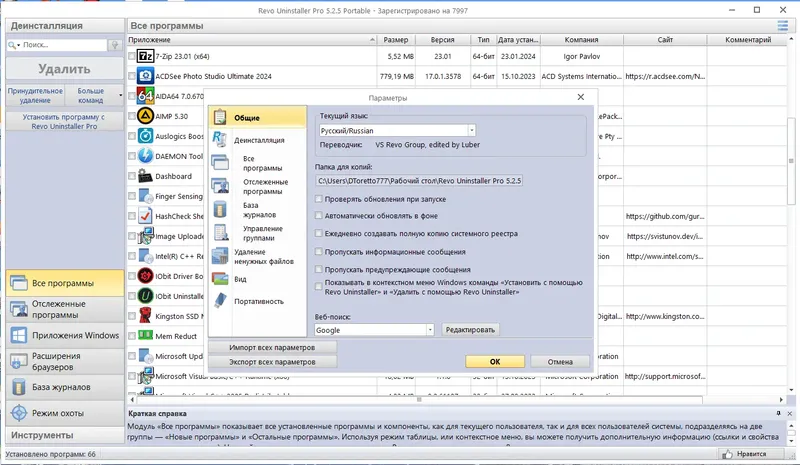The height and width of the screenshot is (465, 800).
Task: Click the Деинсталляция icon in Параметры
Action: [220, 139]
